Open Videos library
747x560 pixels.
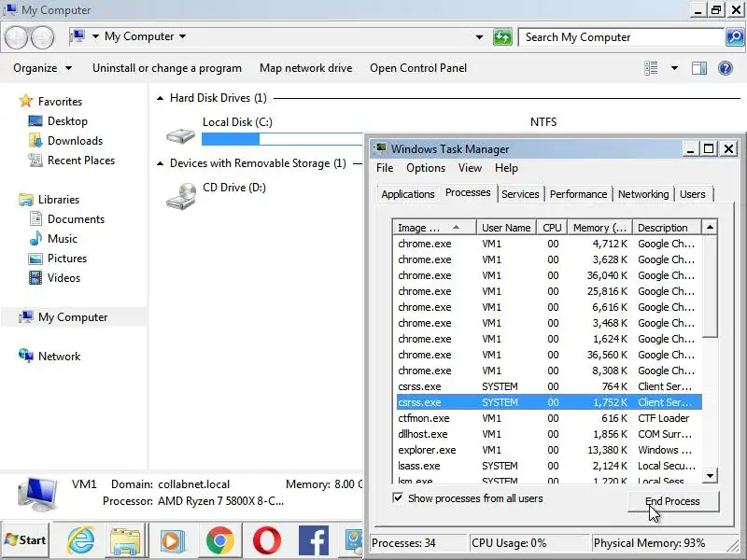[63, 277]
